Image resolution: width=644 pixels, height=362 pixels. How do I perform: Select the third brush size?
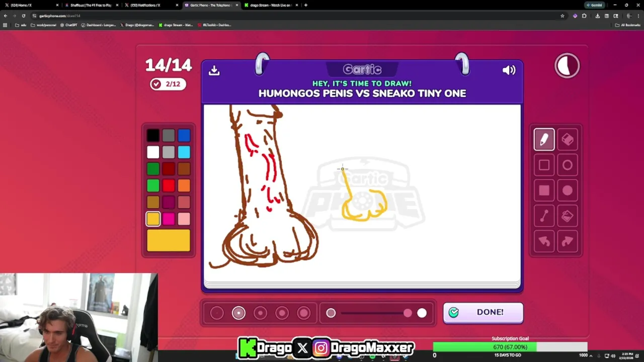260,313
